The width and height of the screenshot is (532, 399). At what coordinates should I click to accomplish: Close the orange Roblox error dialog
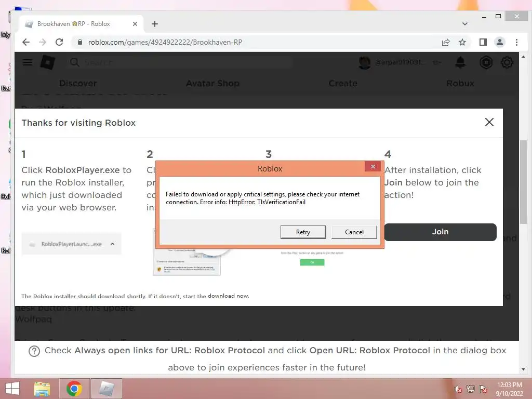tap(373, 166)
